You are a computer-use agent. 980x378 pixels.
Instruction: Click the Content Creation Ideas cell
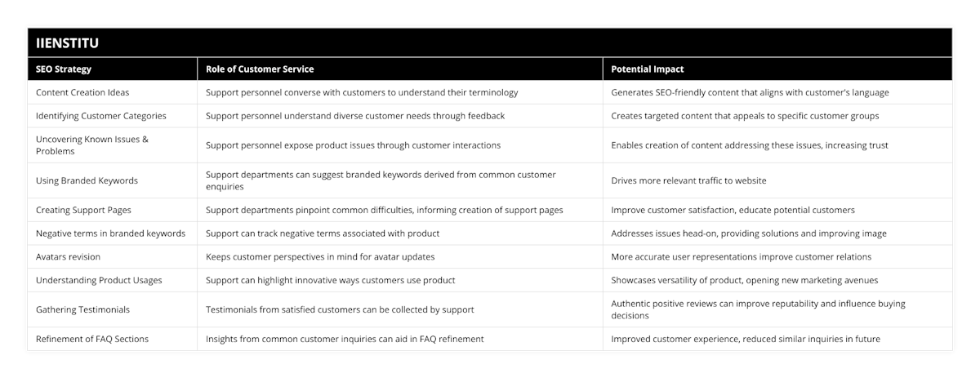(82, 92)
